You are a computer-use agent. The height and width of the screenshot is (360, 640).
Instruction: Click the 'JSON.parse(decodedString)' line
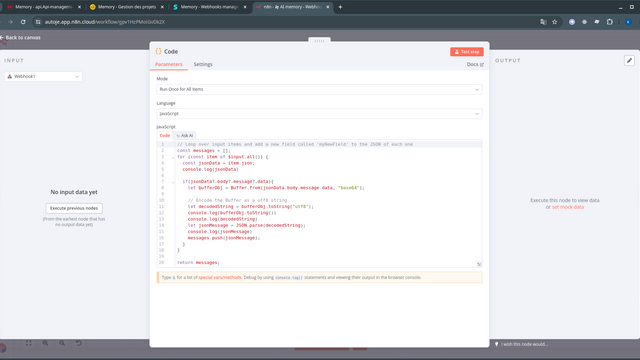(247, 225)
